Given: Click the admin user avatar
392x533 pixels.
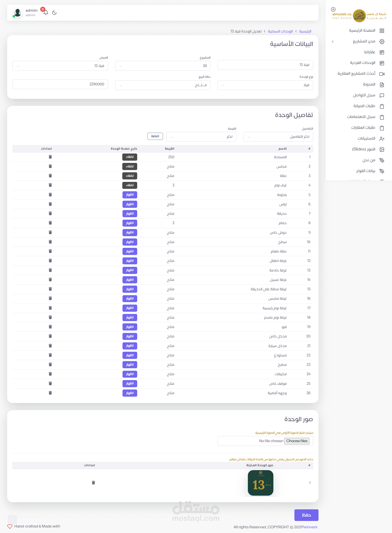Looking at the screenshot, I should [17, 13].
